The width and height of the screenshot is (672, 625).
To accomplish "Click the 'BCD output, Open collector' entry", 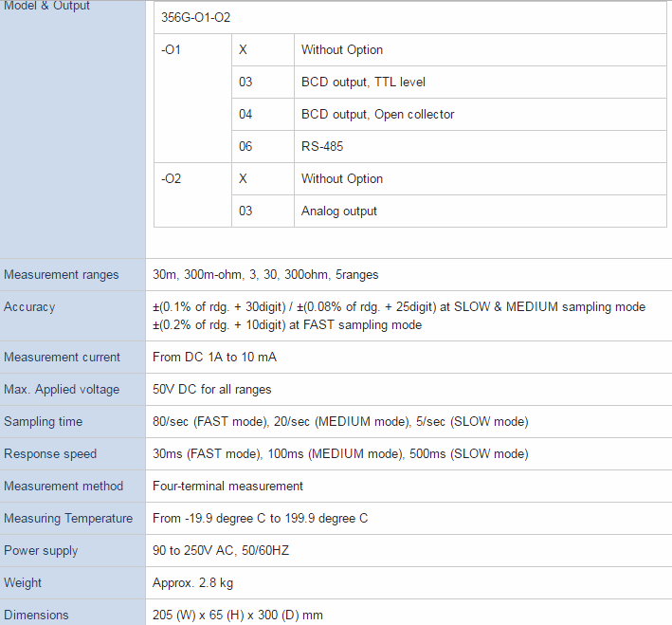I will [377, 115].
